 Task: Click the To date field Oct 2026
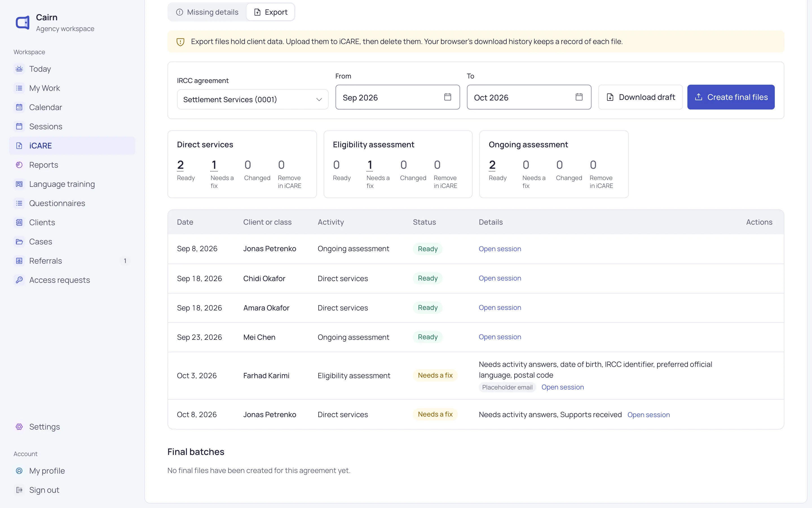point(529,97)
